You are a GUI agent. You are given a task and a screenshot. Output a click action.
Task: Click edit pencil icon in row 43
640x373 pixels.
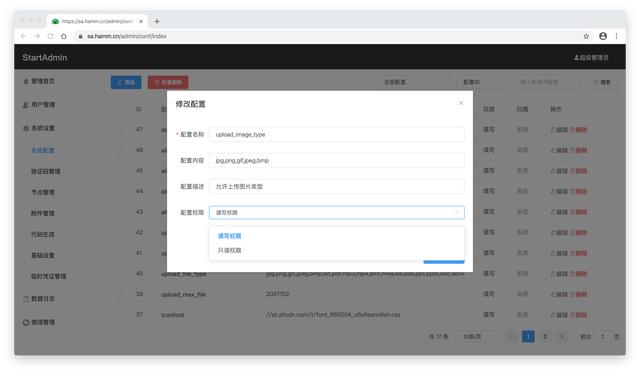553,212
